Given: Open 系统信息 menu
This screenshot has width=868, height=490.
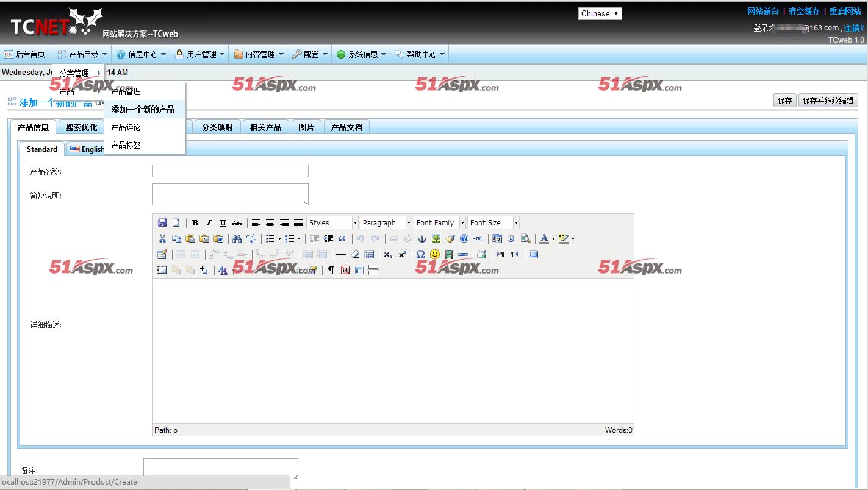Looking at the screenshot, I should point(362,54).
